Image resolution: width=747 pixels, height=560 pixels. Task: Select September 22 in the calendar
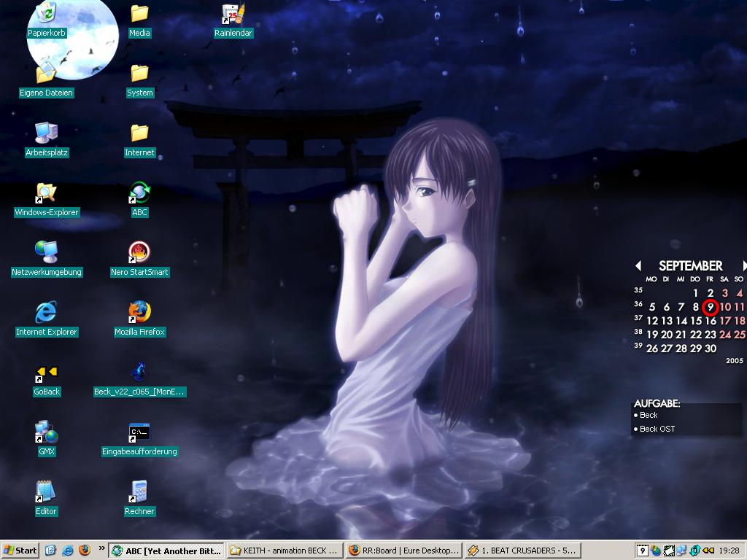[x=696, y=335]
